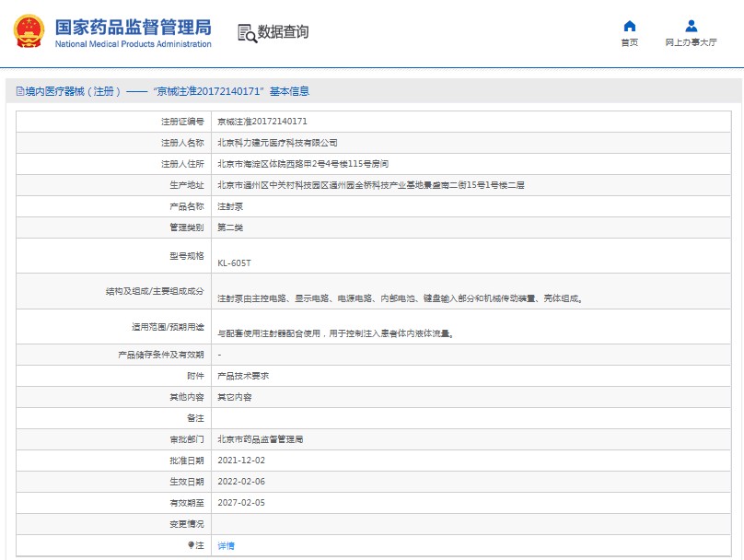Select the approving department 北京市药品监督管理局
The image size is (744, 560).
[x=260, y=439]
